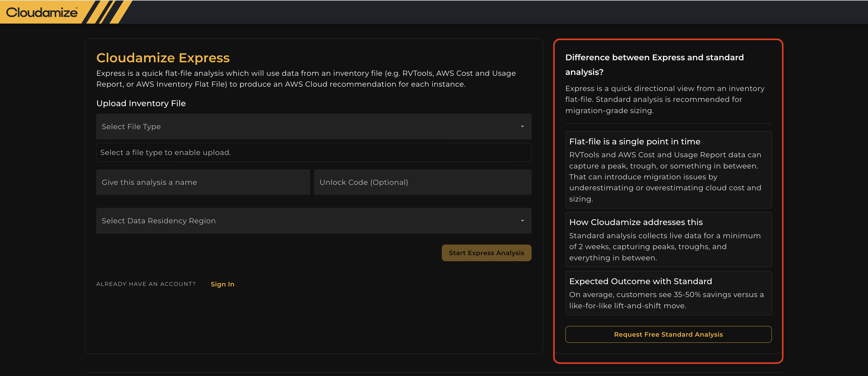This screenshot has height=376, width=868.
Task: Click the 'Difference between Express and standard analysis?' heading
Action: pos(654,65)
